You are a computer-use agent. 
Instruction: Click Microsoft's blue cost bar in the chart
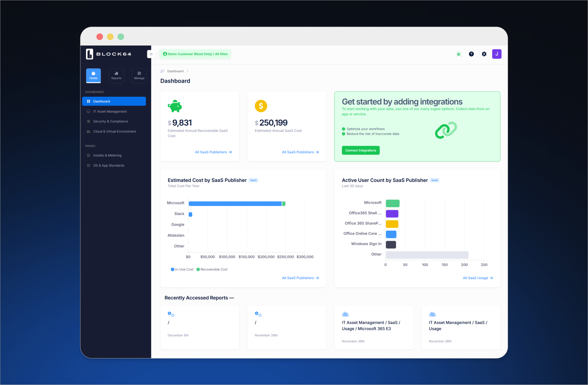[235, 203]
